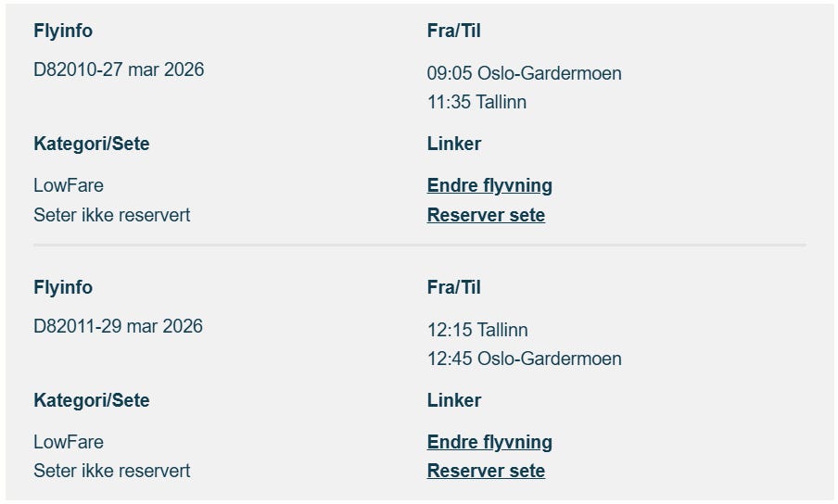This screenshot has height=504, width=838.
Task: Click Reserver sete for flight D82010
Action: pyautogui.click(x=486, y=215)
